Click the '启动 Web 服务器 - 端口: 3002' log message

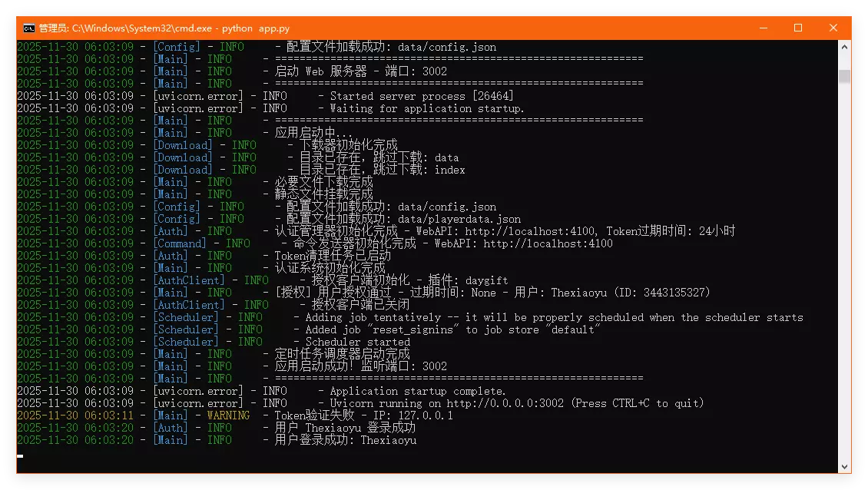click(361, 71)
